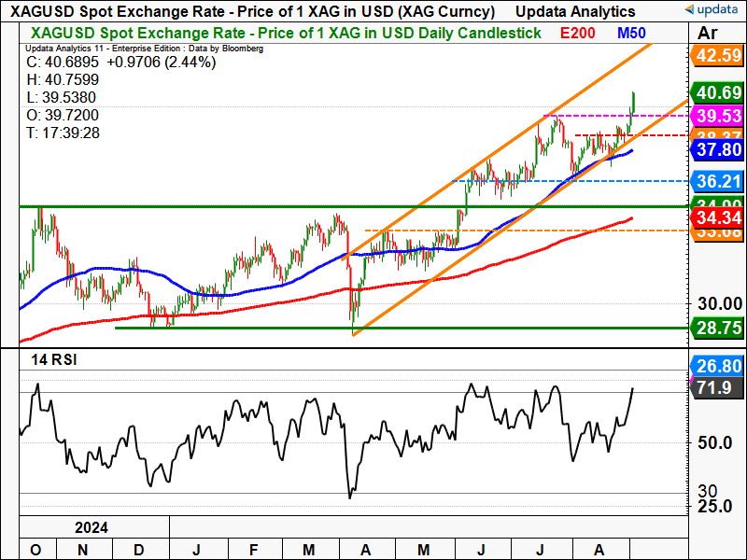Click the high value H: 40.7599
The width and height of the screenshot is (747, 560).
tap(63, 79)
